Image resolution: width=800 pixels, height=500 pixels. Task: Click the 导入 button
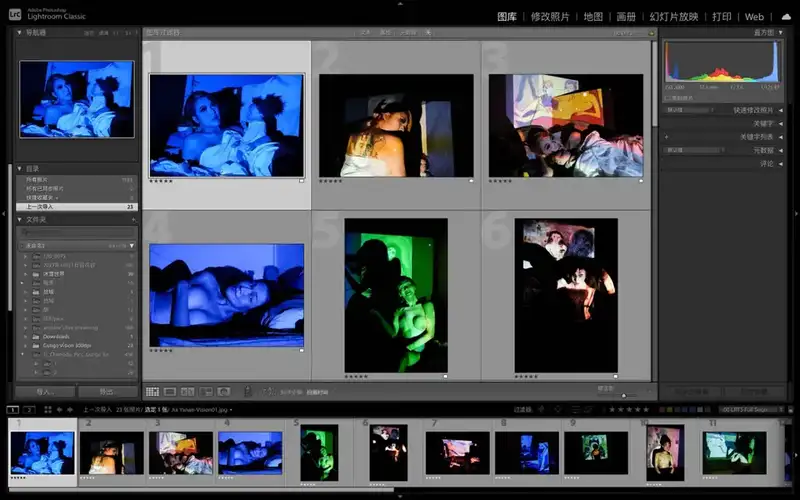click(x=46, y=392)
